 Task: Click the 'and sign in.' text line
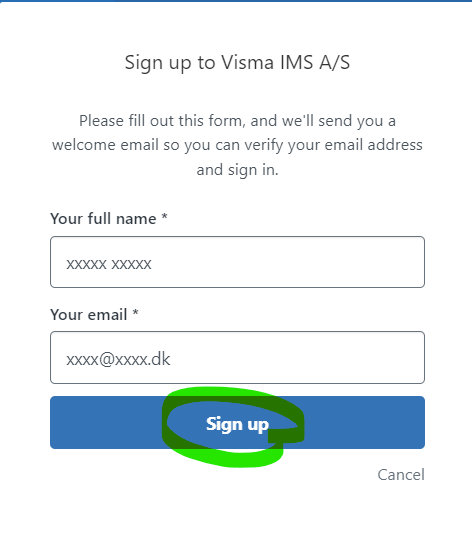(237, 170)
